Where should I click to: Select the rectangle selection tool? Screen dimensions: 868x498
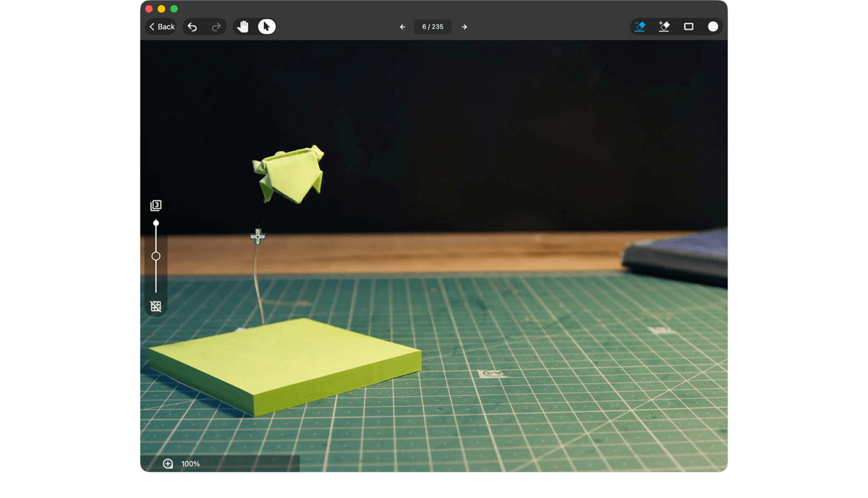[689, 26]
